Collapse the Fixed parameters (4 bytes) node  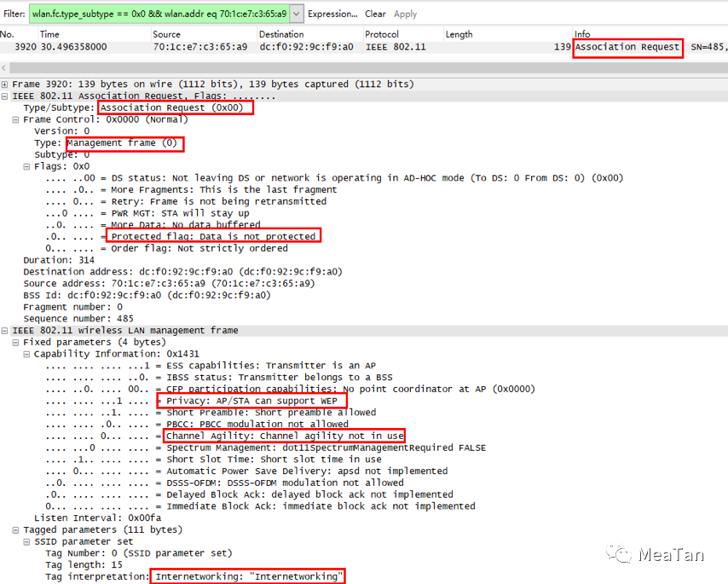[x=16, y=342]
